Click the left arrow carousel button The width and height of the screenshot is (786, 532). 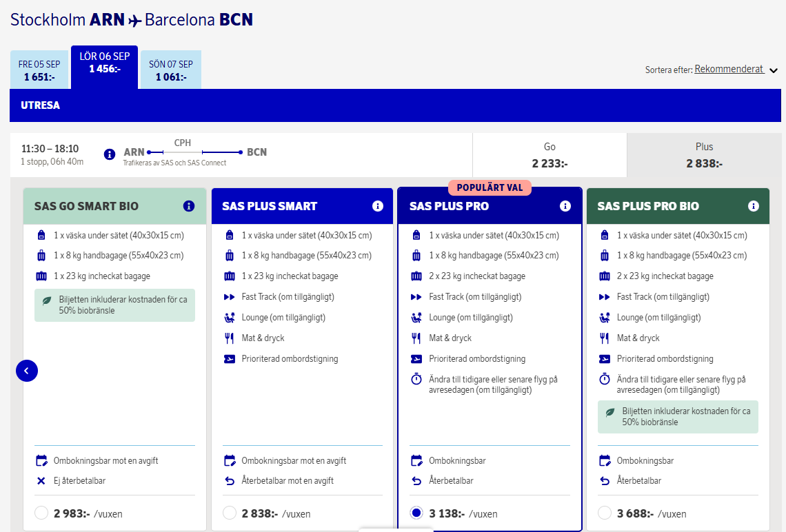(27, 371)
